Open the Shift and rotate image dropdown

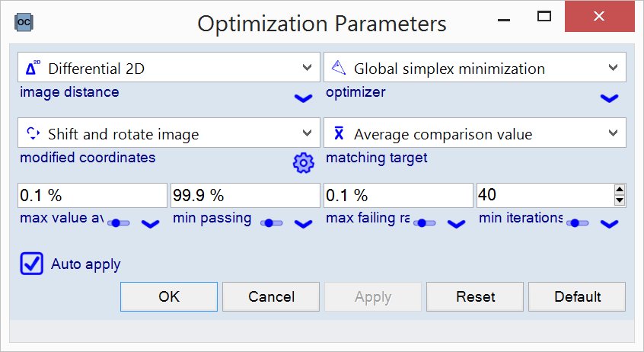[x=169, y=133]
